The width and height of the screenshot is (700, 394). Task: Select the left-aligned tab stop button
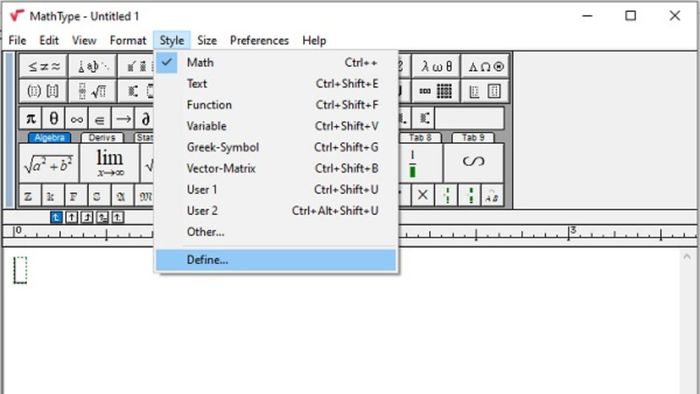(56, 217)
